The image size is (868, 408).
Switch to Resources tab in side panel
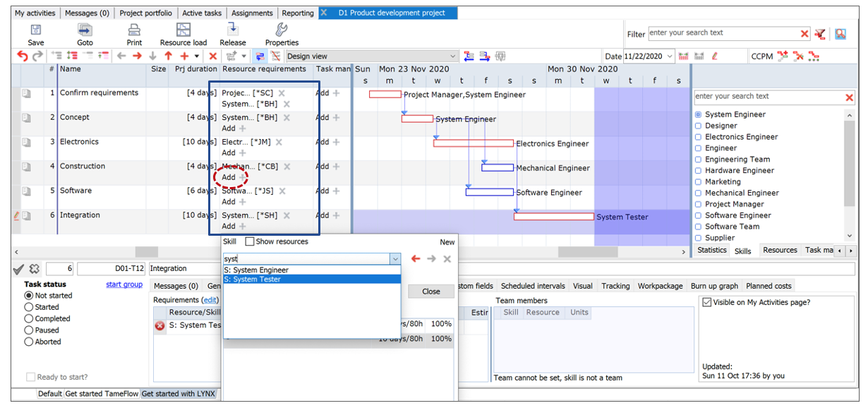780,250
